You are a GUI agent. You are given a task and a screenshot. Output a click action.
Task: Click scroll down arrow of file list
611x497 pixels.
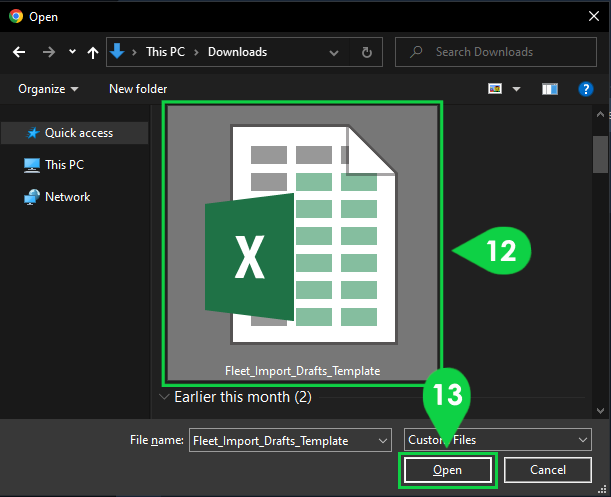(x=600, y=410)
